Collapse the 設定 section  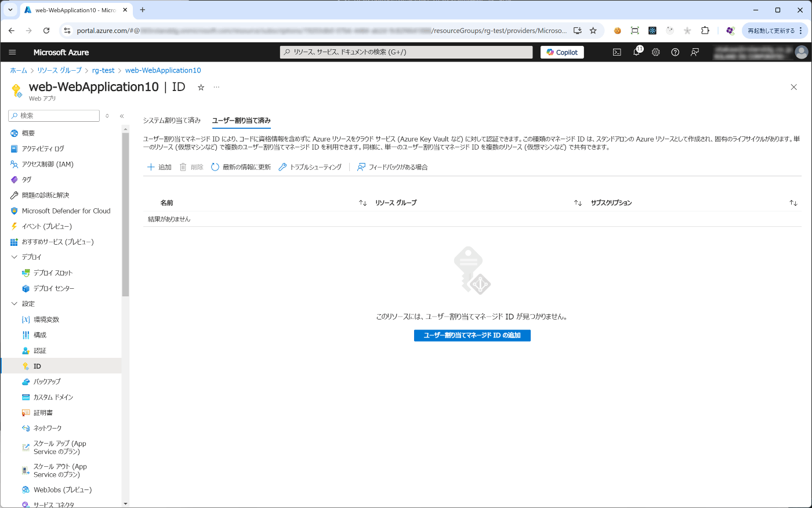pyautogui.click(x=14, y=304)
